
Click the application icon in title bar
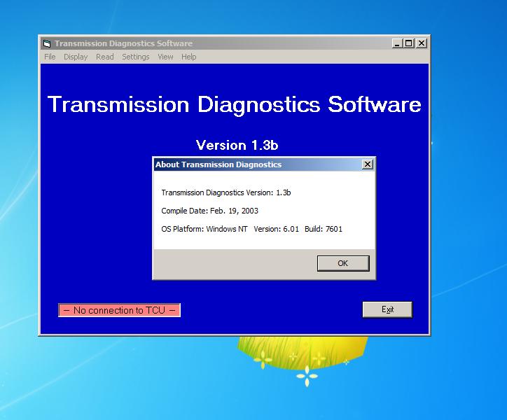click(x=47, y=43)
